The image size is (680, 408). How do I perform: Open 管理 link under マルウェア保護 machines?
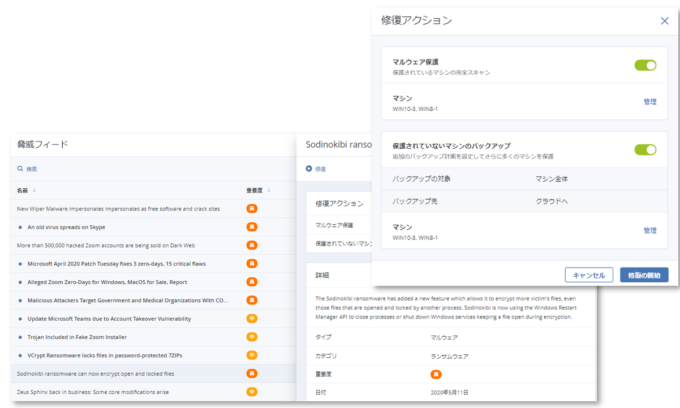click(x=650, y=101)
